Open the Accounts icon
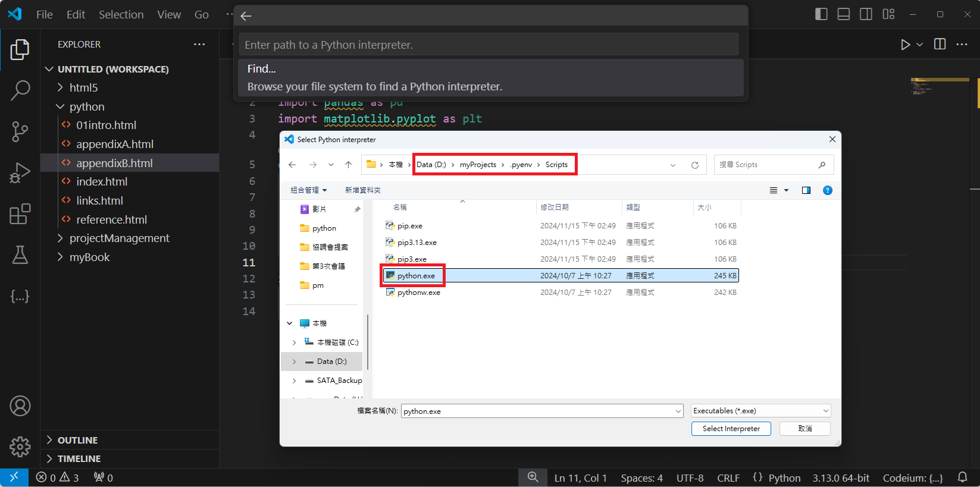Viewport: 980px width, 487px height. click(20, 406)
